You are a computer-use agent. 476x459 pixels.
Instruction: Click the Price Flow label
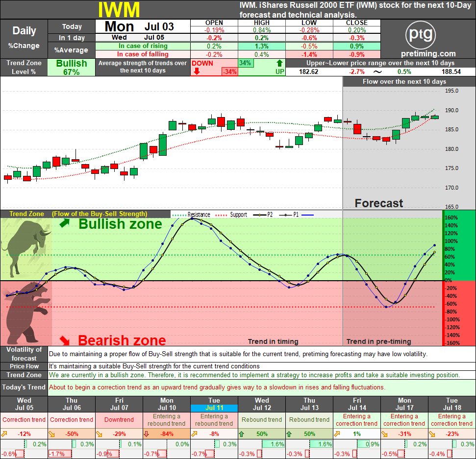(x=24, y=366)
